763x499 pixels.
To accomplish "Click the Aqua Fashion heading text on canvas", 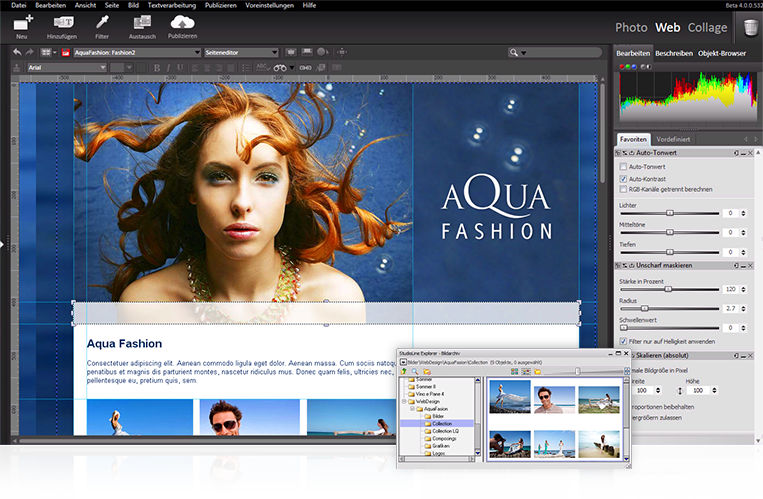I will (124, 344).
